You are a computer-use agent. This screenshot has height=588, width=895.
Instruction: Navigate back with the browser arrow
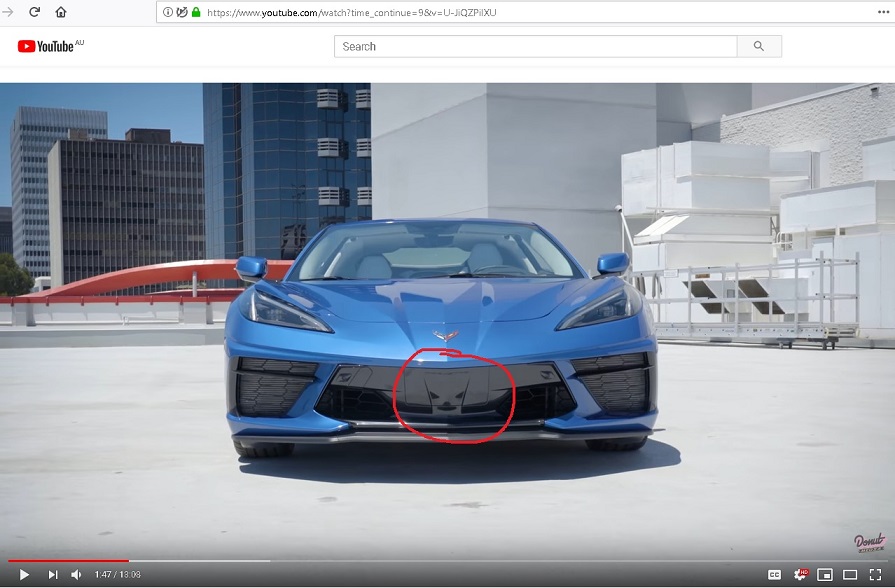pos(8,13)
